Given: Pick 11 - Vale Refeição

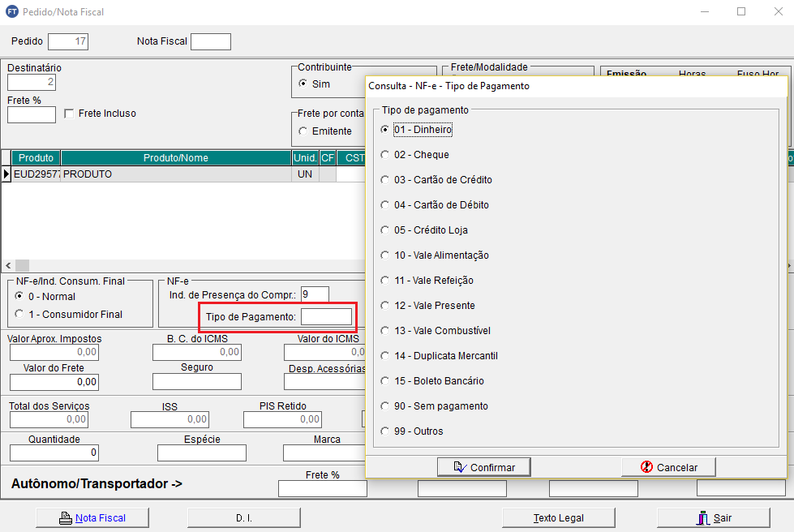Looking at the screenshot, I should [x=427, y=281].
